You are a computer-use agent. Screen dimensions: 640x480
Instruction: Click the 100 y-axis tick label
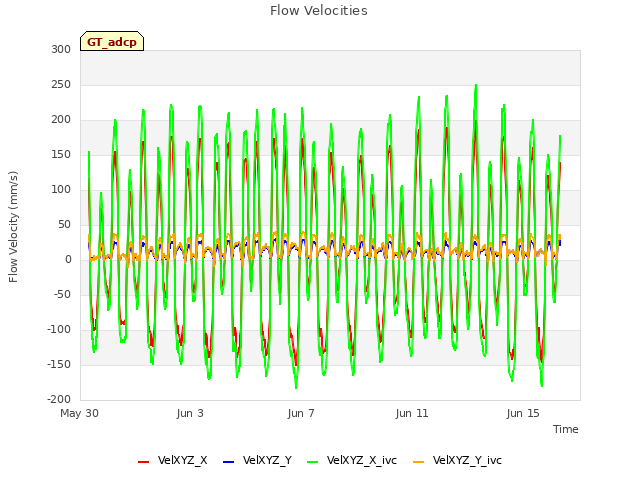click(61, 189)
